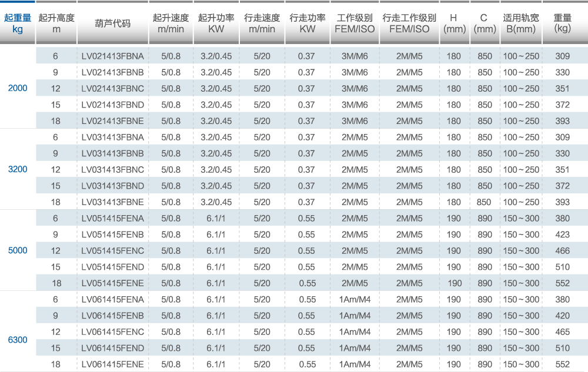Click the 起升功率 KW header
Image resolution: width=588 pixels, height=372 pixels.
pyautogui.click(x=216, y=24)
